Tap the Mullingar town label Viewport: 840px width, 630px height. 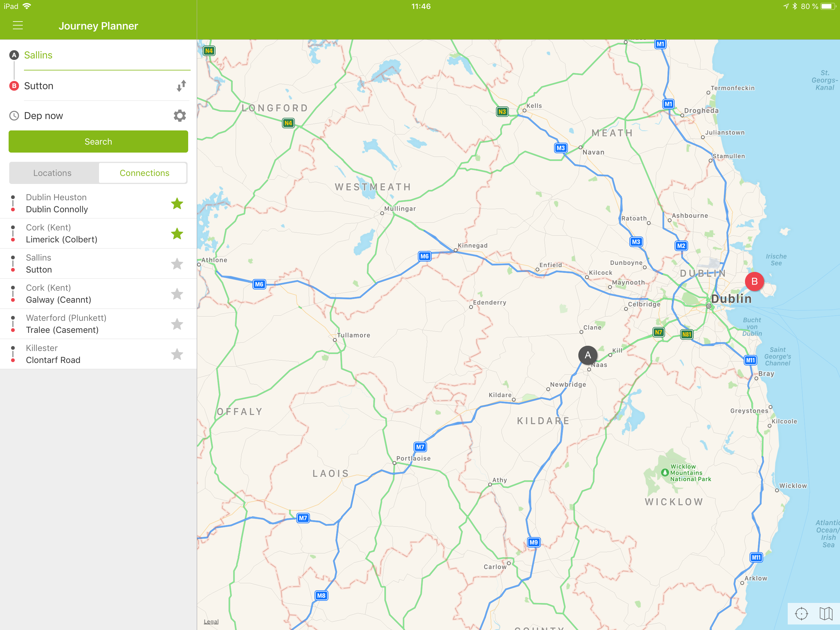(x=400, y=209)
